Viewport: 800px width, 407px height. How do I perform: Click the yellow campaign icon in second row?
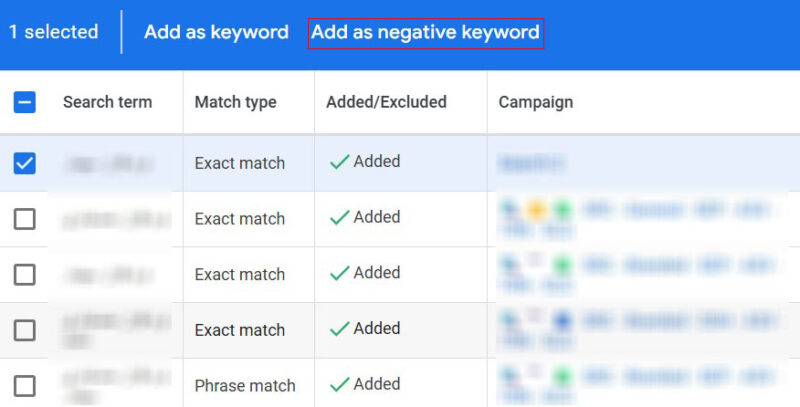[535, 210]
